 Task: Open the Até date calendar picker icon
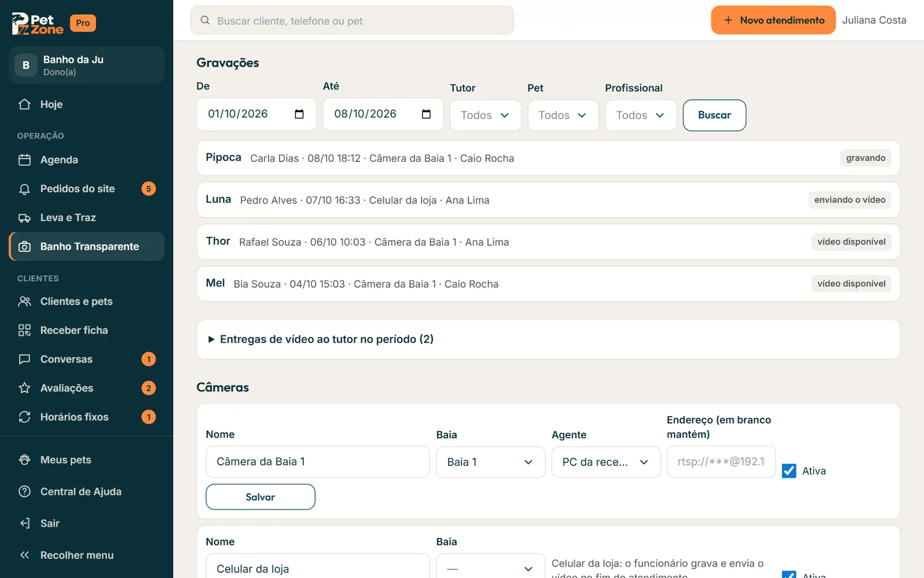[x=426, y=114]
